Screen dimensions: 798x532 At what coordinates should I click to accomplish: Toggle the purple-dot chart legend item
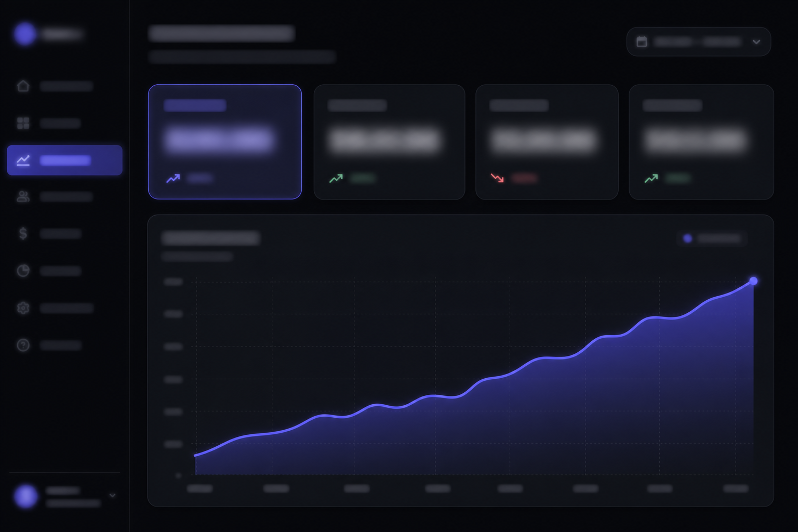712,238
